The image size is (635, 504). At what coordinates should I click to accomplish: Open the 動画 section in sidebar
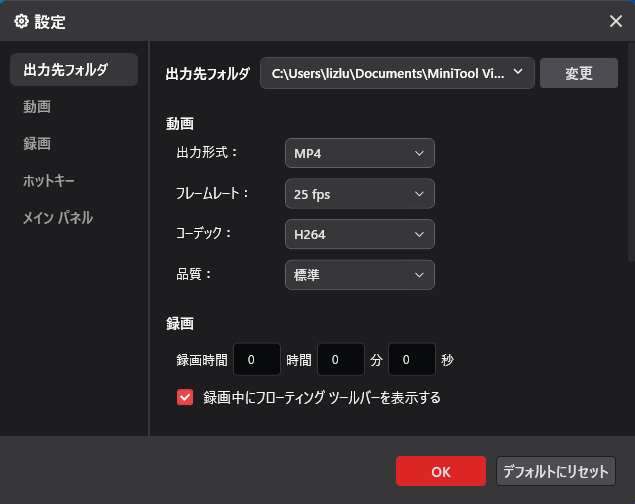pyautogui.click(x=37, y=107)
